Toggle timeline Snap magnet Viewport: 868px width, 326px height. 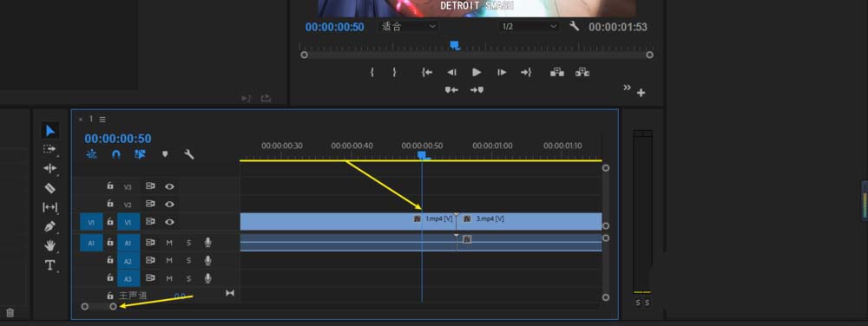pos(115,154)
